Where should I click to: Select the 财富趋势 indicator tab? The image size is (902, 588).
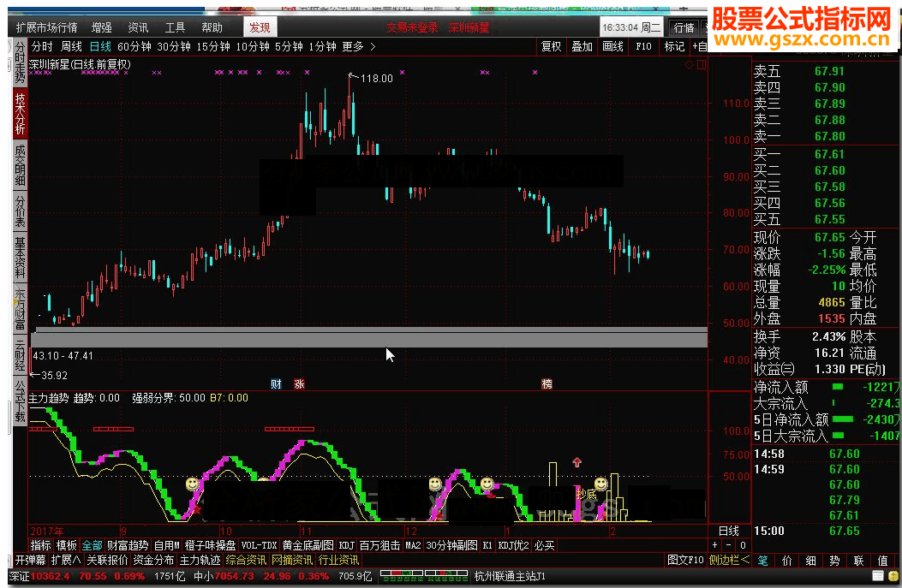click(x=128, y=545)
